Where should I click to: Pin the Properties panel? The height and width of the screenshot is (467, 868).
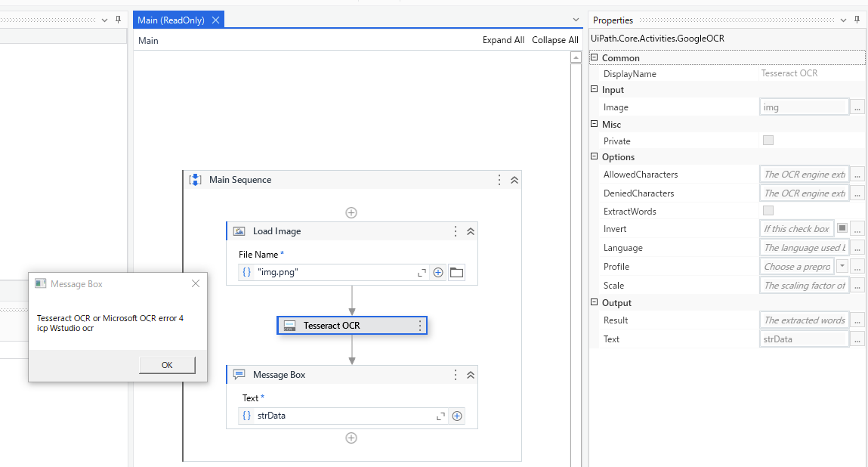[857, 20]
